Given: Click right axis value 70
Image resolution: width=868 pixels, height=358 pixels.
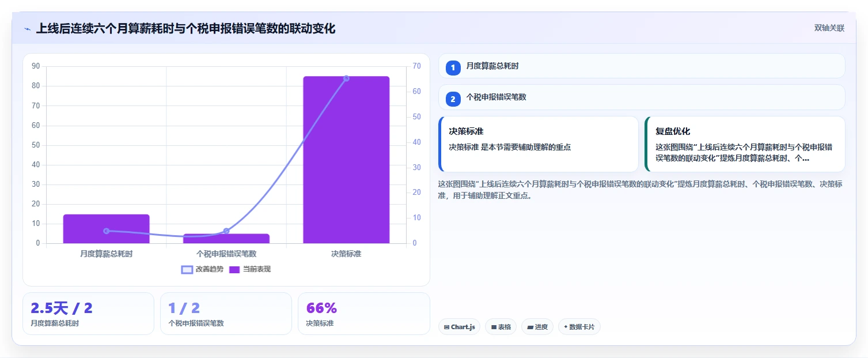Looking at the screenshot, I should pos(416,66).
